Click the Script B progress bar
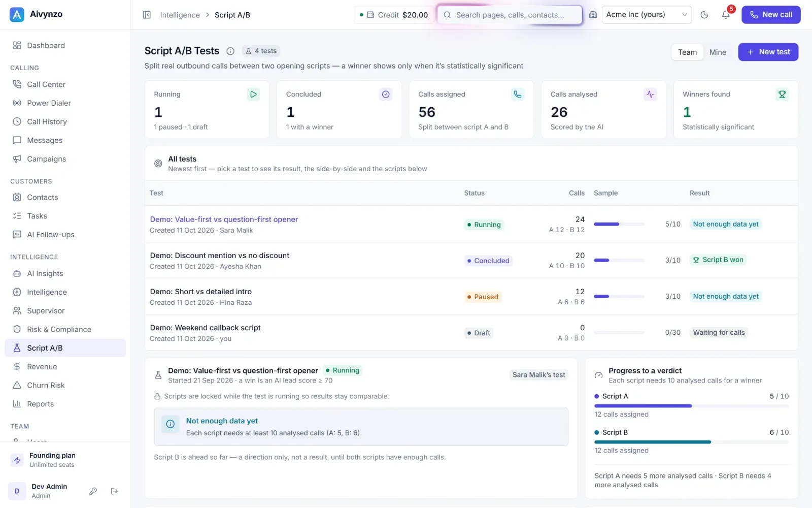The image size is (812, 508). (691, 442)
